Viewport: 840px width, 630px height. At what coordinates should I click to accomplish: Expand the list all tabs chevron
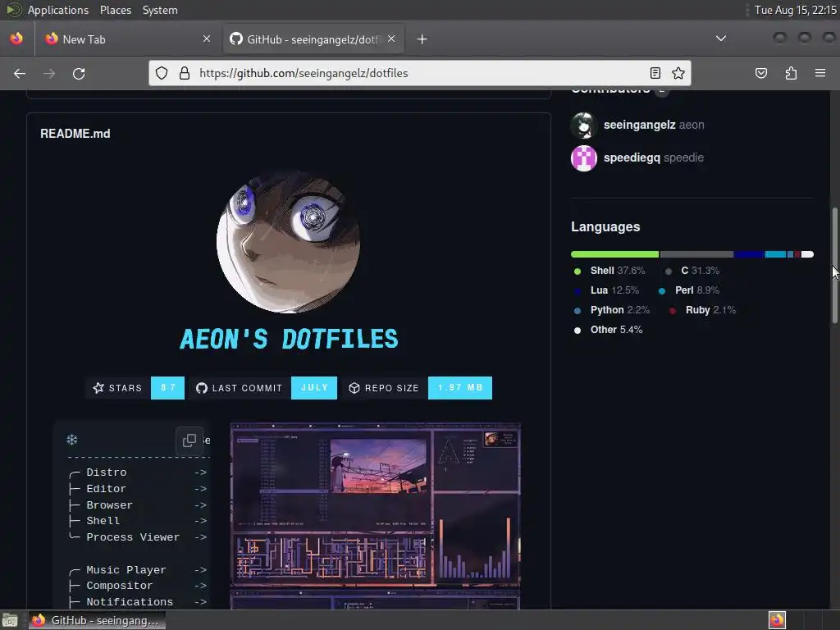[721, 39]
